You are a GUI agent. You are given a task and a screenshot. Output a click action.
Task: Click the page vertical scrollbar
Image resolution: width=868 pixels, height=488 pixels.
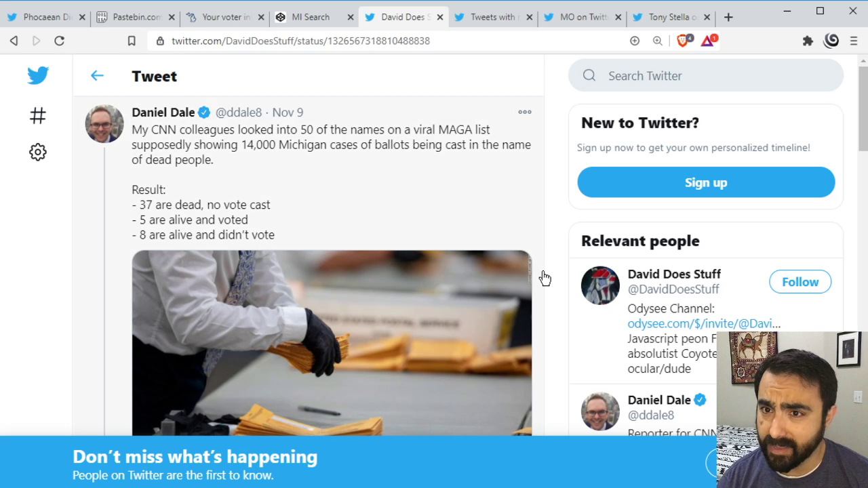tap(863, 108)
